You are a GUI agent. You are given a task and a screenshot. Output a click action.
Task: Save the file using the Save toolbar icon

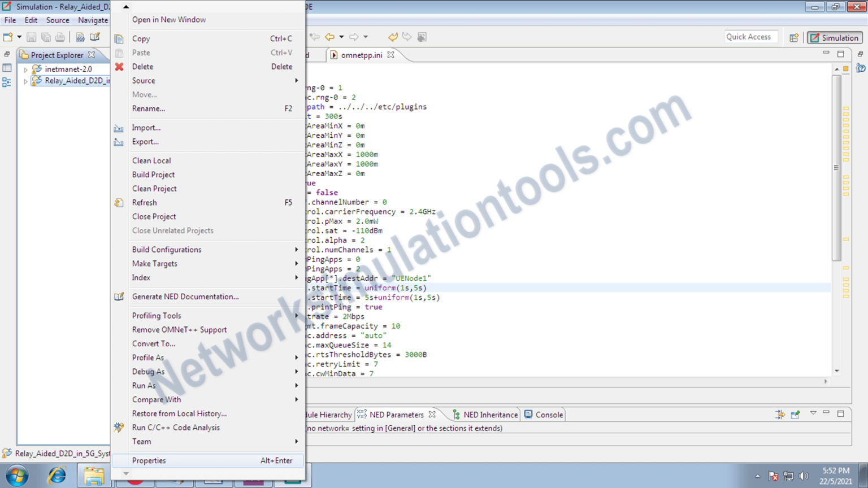pyautogui.click(x=31, y=37)
